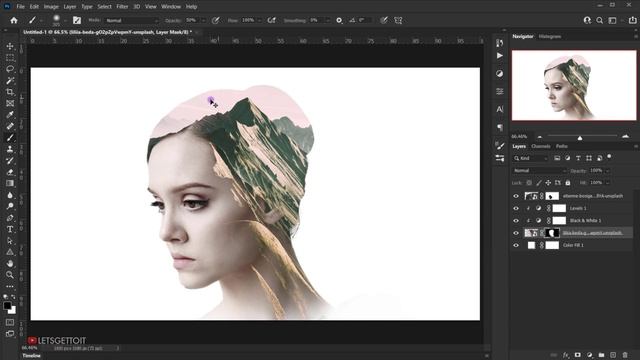Screen dimensions: 640x360
Task: Open the Timeline panel tab
Action: [31, 356]
